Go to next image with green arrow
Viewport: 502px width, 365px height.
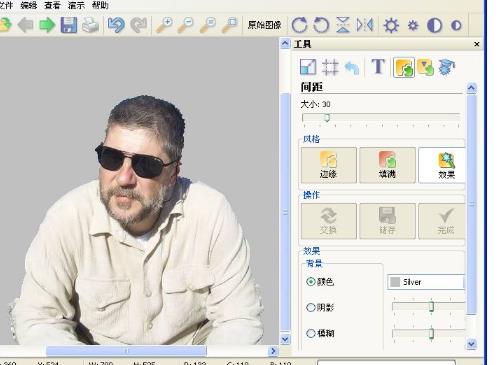[x=47, y=25]
